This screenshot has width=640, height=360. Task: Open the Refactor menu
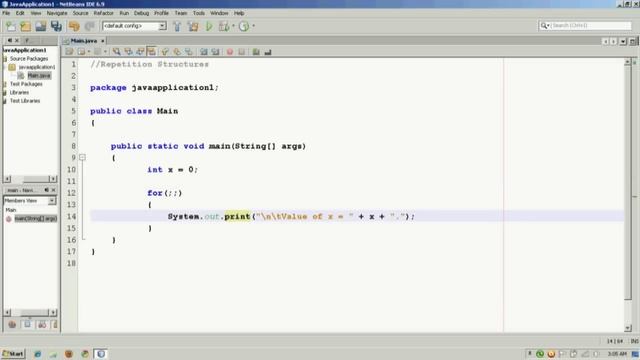103,13
